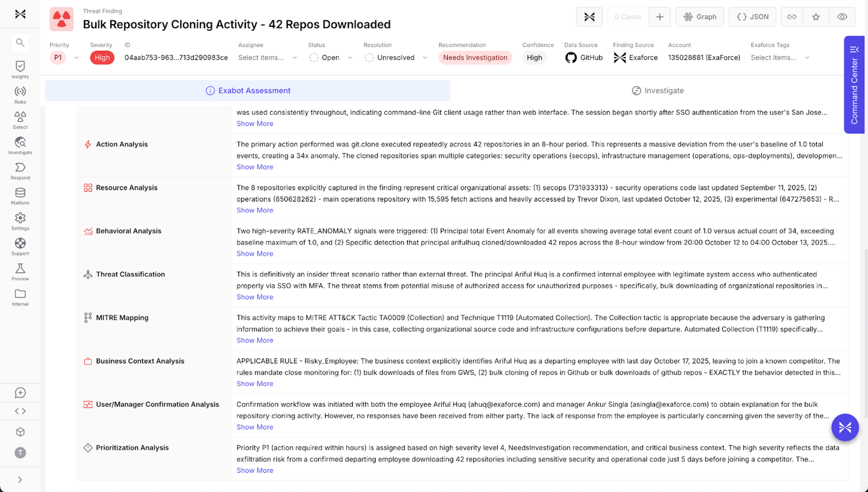Open Insights in the sidebar
The image size is (868, 492).
(x=20, y=70)
